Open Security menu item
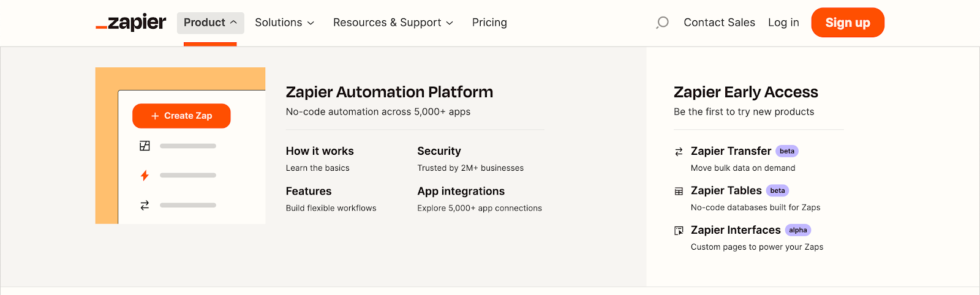The image size is (980, 295). point(439,151)
